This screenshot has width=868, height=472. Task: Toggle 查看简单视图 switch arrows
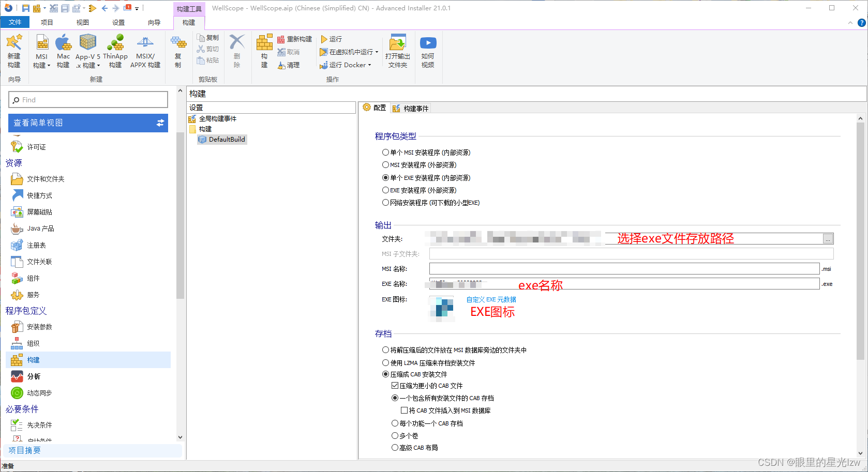(x=160, y=123)
